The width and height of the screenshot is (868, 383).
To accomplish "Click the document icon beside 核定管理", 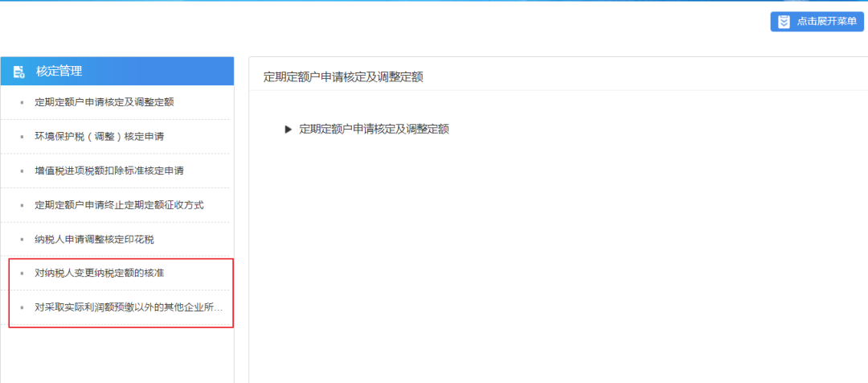I will [18, 71].
